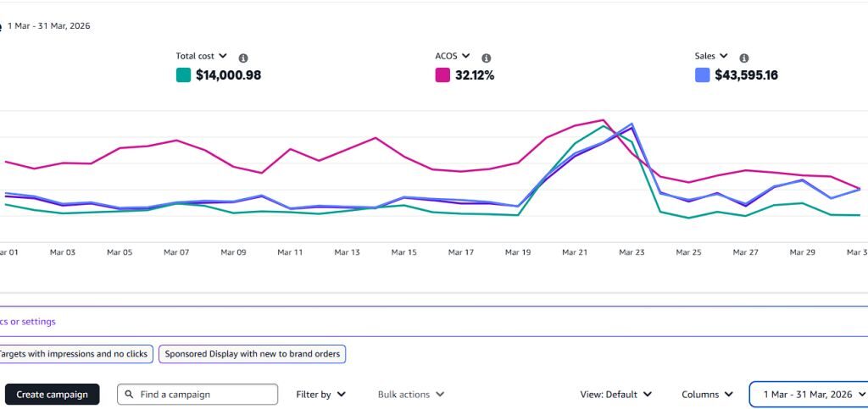868x409 pixels.
Task: Click the info icon beside Sales
Action: click(744, 58)
